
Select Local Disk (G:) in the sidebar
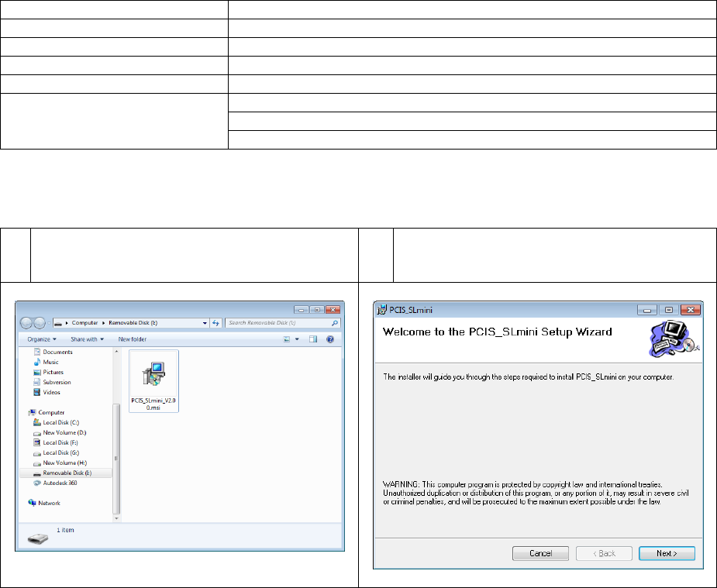[57, 452]
